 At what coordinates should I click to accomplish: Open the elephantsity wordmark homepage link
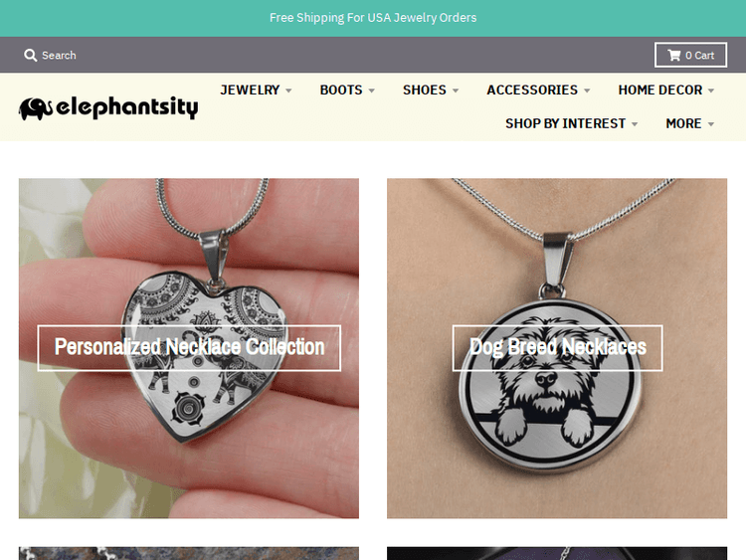pos(127,107)
